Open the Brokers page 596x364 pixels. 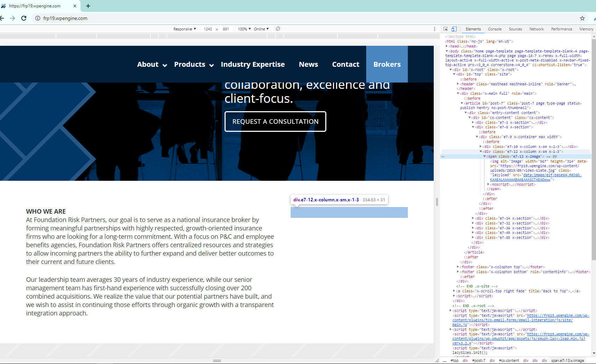(x=387, y=64)
